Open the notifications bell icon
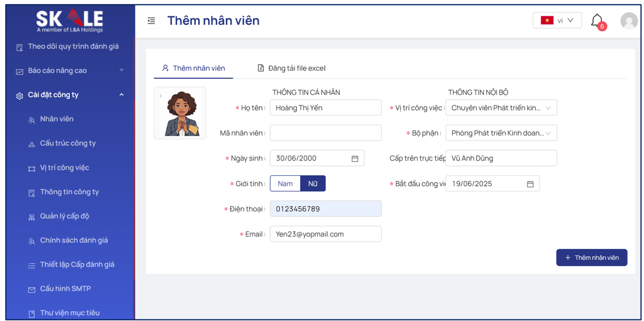644x321 pixels. [597, 20]
